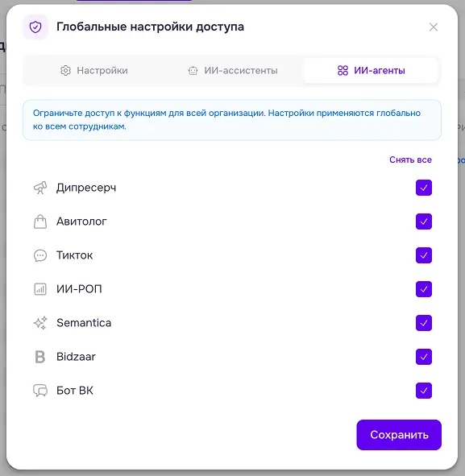Click the Дипресерч telescope icon
465x476 pixels.
tap(40, 188)
